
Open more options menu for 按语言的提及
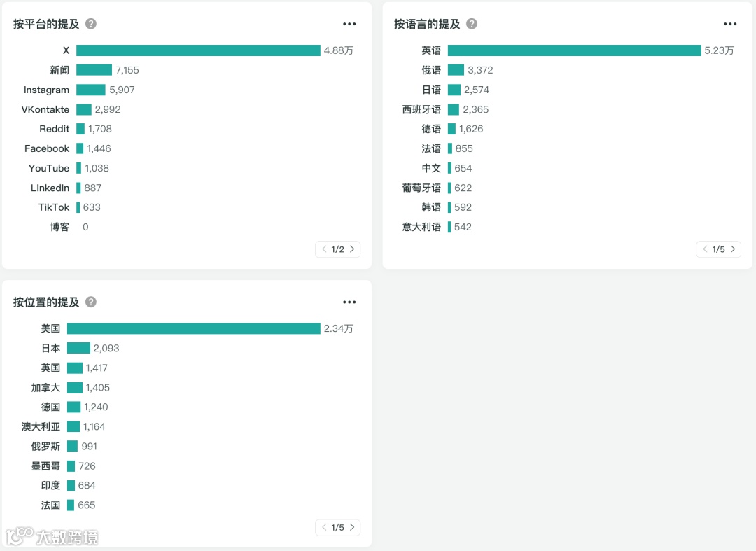(x=730, y=24)
